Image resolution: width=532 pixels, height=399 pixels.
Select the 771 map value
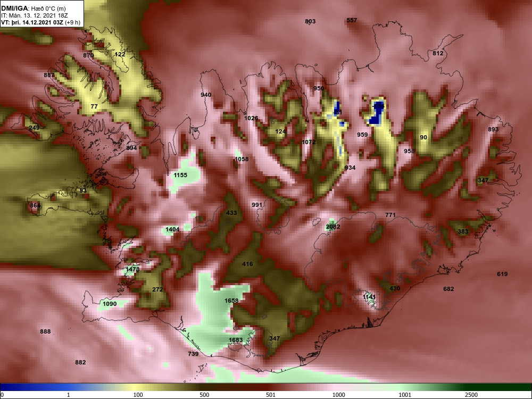(390, 215)
